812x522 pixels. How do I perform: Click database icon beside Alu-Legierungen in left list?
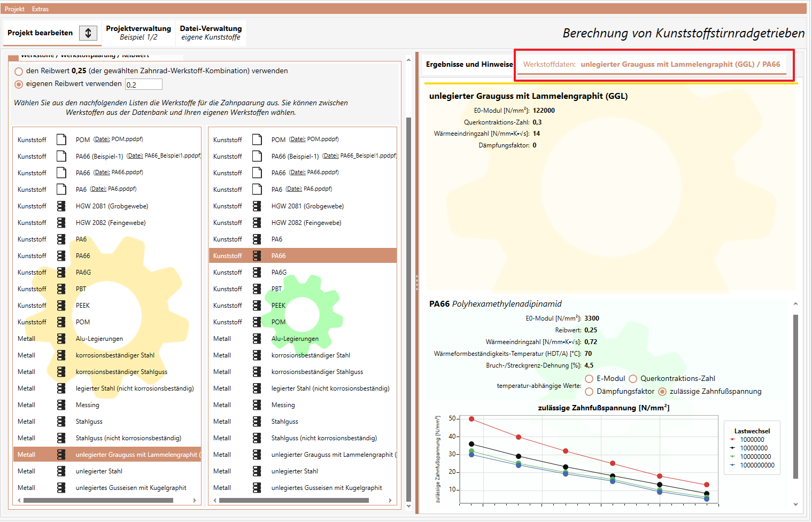[x=61, y=339]
